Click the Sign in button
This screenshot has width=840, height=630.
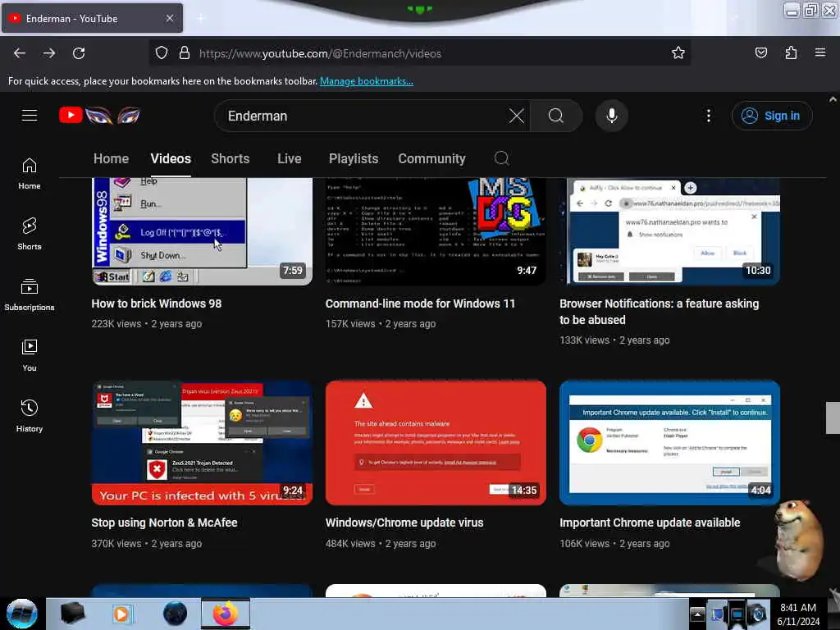click(x=772, y=116)
